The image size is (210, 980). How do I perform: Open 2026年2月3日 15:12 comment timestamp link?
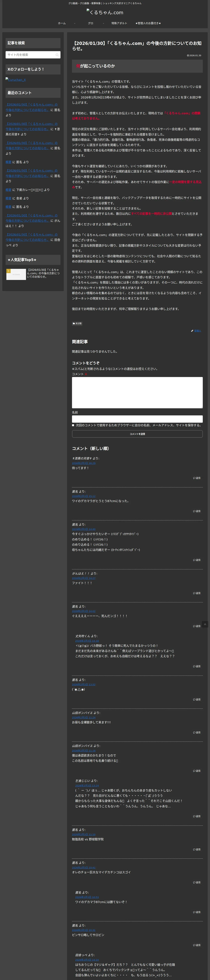(x=84, y=496)
